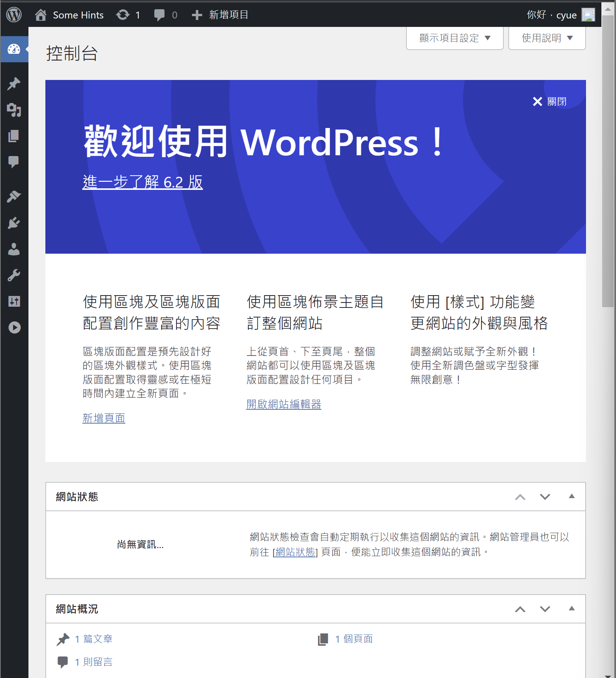Screen dimensions: 616x678
Task: Open the Some Hints site menu
Action: (70, 15)
